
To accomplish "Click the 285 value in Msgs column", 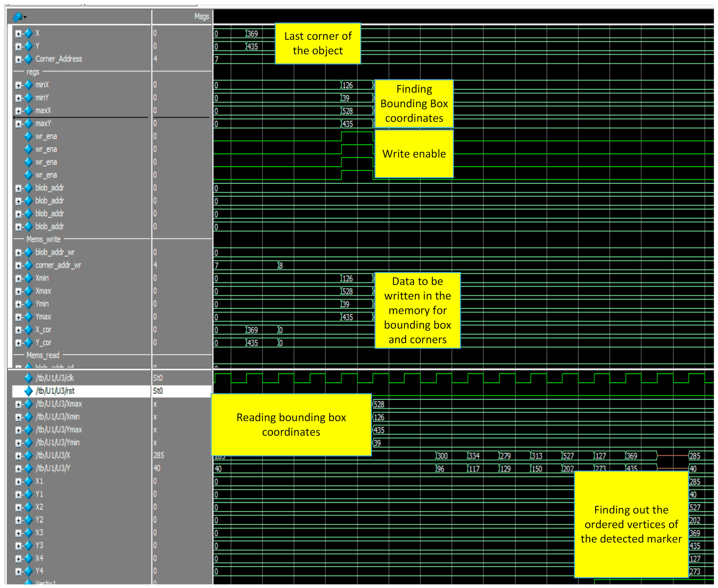I will click(159, 456).
